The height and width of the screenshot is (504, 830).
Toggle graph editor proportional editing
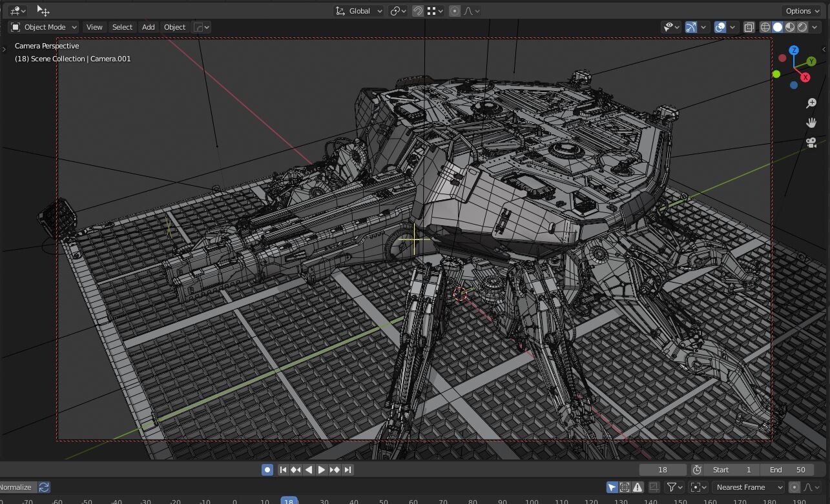pos(794,487)
